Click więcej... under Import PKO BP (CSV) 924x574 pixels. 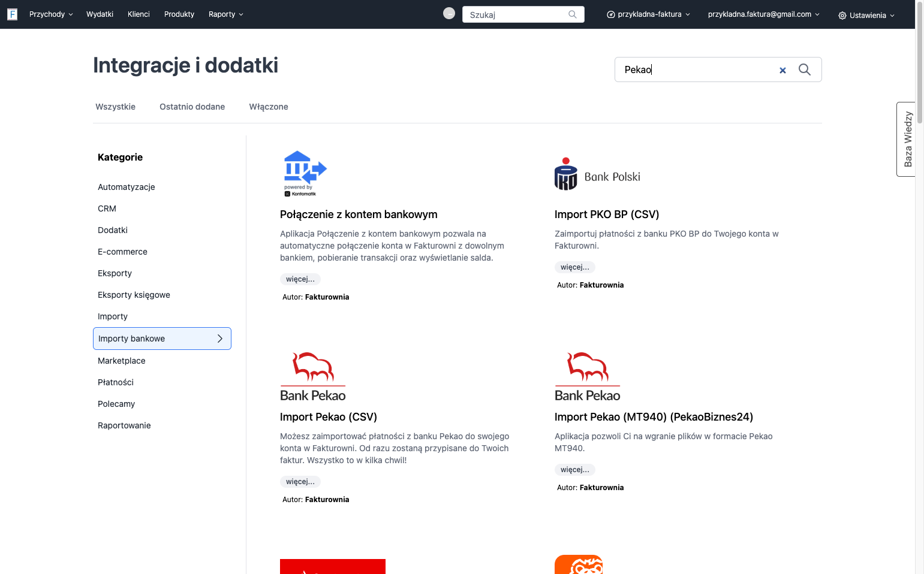pyautogui.click(x=575, y=267)
